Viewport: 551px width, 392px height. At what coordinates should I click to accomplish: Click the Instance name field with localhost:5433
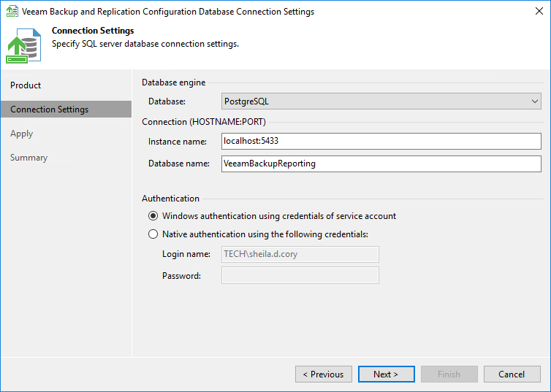[x=381, y=142]
